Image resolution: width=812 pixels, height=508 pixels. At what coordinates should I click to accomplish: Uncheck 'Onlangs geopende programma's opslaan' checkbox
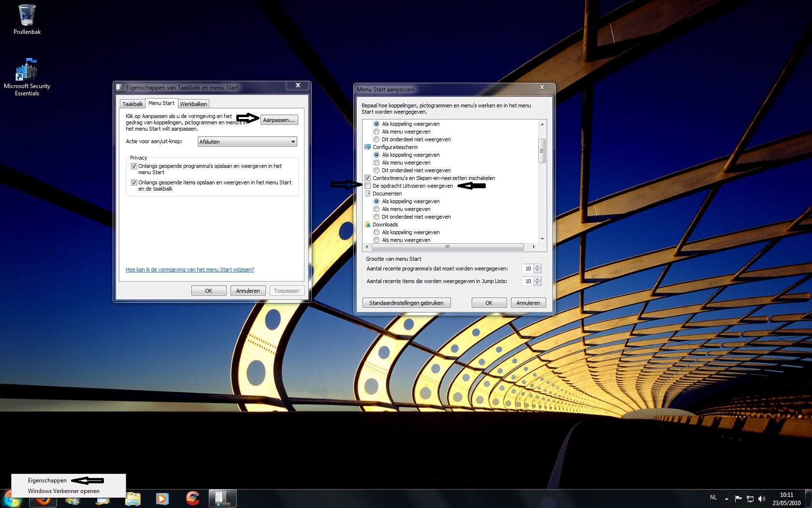click(134, 166)
